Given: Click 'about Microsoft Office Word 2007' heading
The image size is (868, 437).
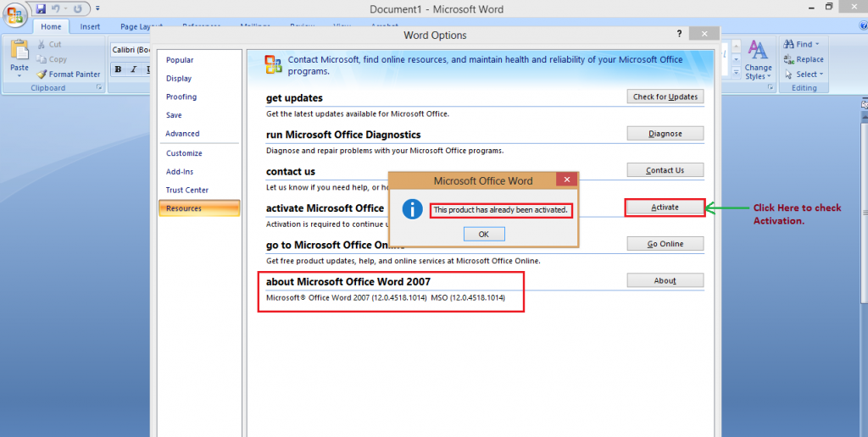Looking at the screenshot, I should pos(348,281).
